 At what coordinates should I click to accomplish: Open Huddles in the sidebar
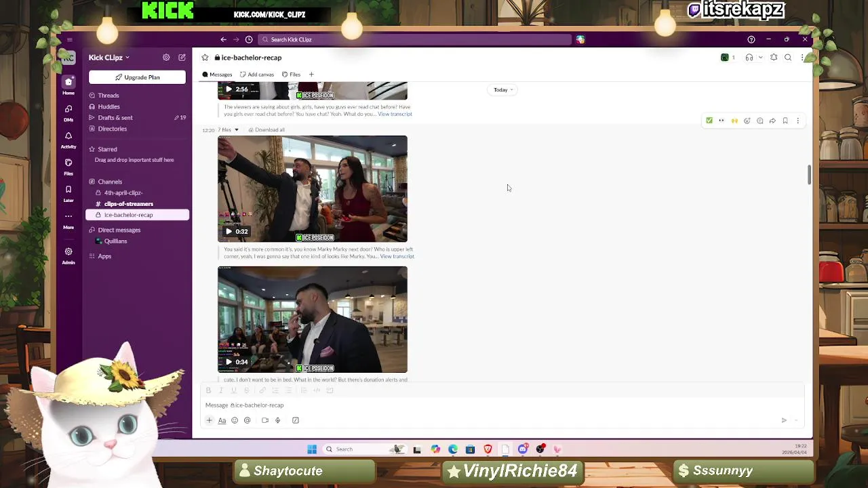[108, 106]
